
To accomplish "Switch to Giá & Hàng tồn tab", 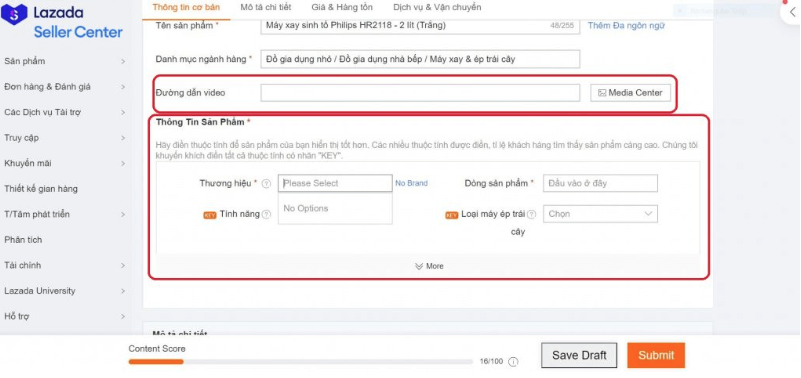I will tap(342, 7).
